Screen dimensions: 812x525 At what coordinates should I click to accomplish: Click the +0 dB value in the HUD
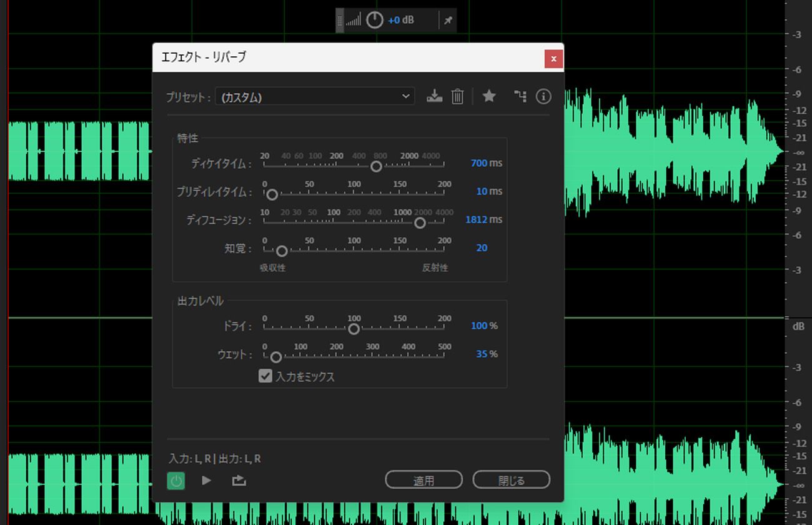point(401,20)
